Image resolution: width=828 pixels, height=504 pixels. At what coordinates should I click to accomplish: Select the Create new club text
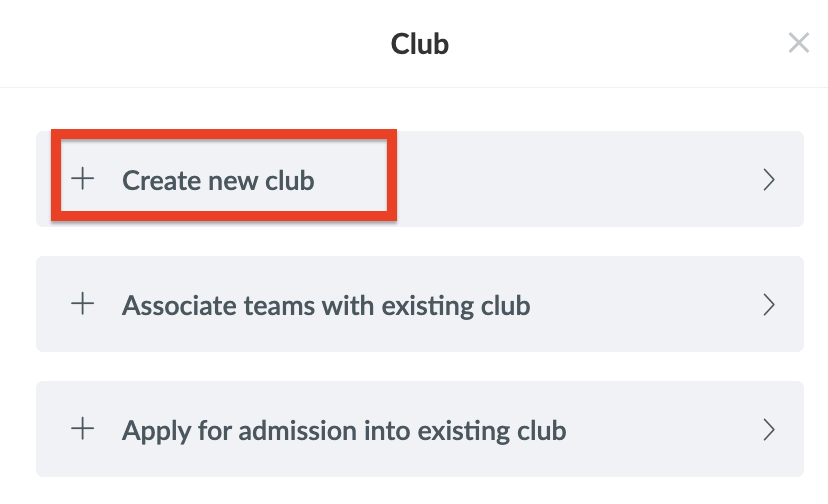[x=218, y=181]
